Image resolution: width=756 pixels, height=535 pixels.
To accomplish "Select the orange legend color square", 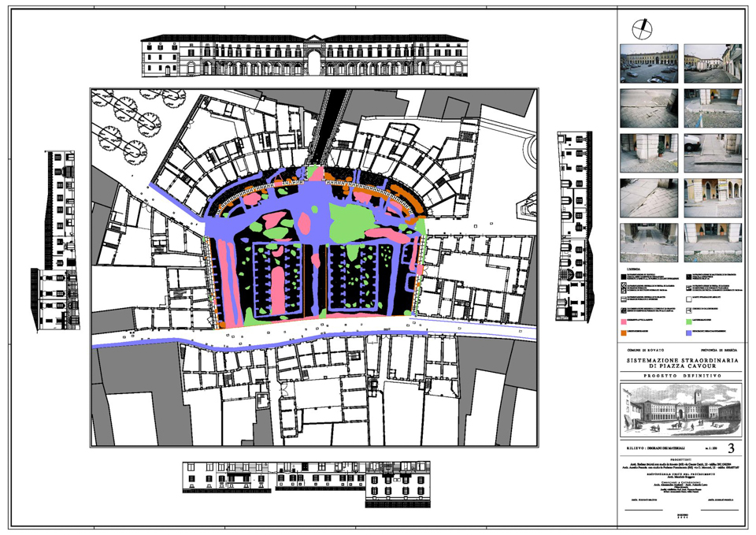I will (624, 333).
